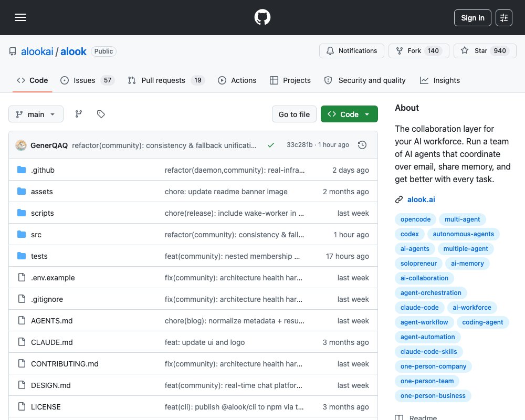This screenshot has width=525, height=420.
Task: Open the CONTRIBUTING.md file
Action: (x=65, y=364)
